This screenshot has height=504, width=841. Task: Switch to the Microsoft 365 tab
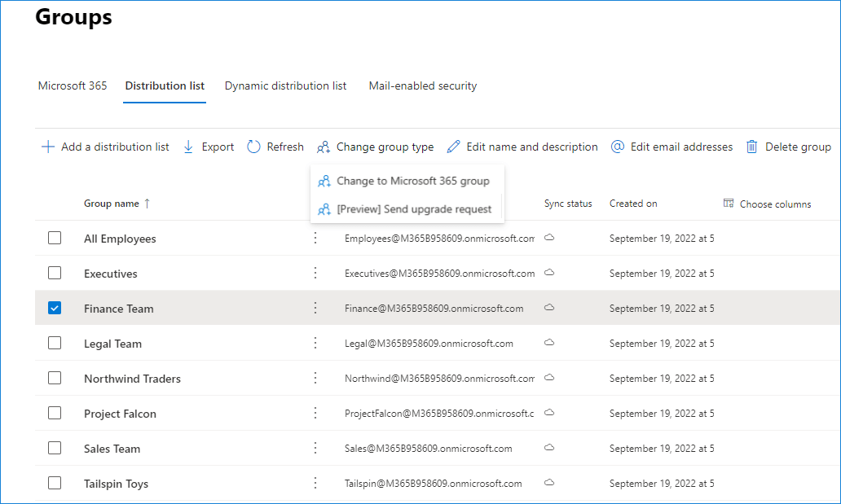(x=72, y=85)
